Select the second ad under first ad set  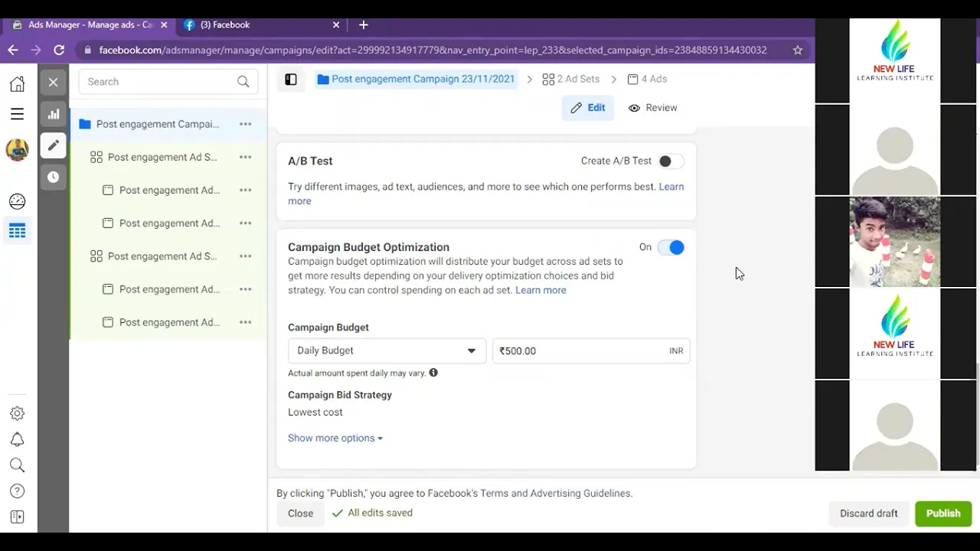[x=169, y=223]
